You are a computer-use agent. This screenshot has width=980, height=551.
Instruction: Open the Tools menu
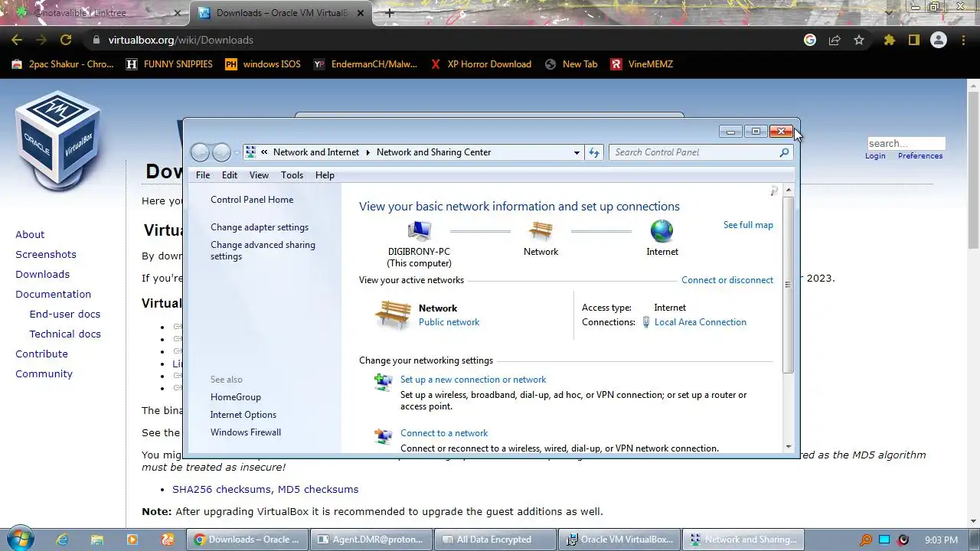click(292, 175)
